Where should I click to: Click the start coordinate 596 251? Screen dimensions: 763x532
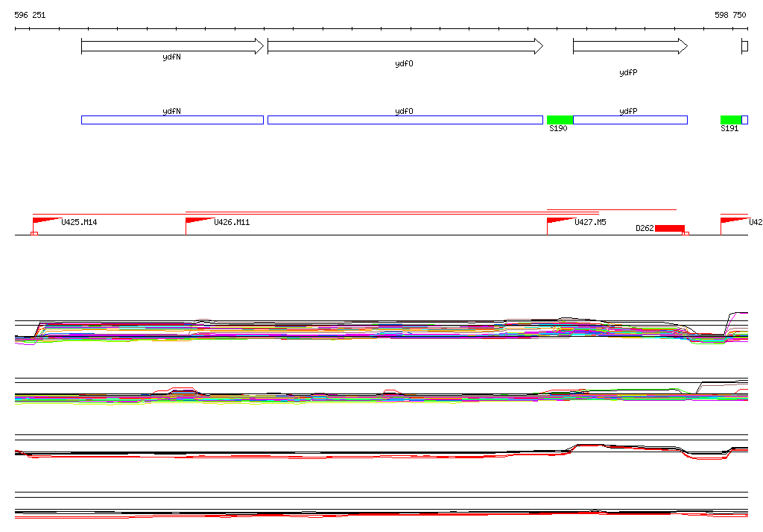[x=30, y=15]
